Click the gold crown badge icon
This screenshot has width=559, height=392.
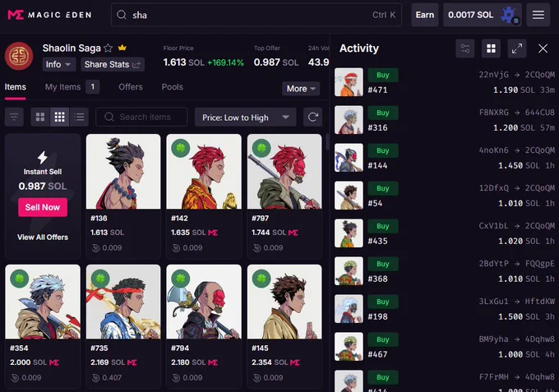pyautogui.click(x=122, y=48)
